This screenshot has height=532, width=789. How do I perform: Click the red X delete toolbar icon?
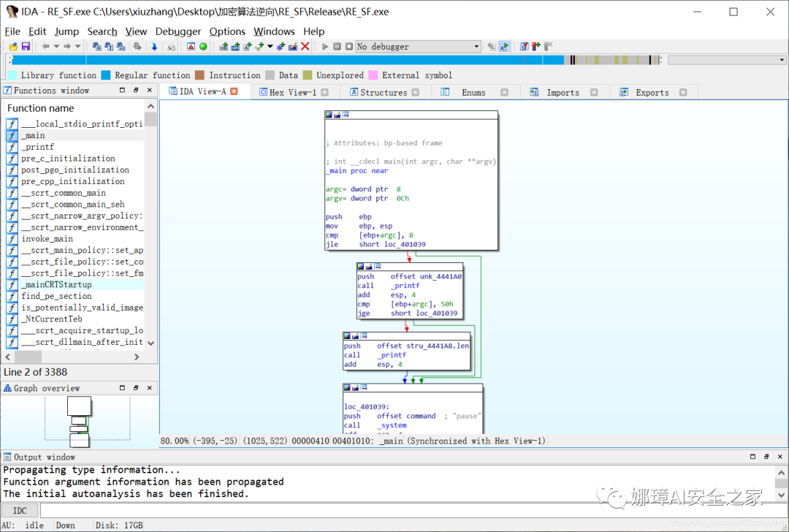point(305,46)
